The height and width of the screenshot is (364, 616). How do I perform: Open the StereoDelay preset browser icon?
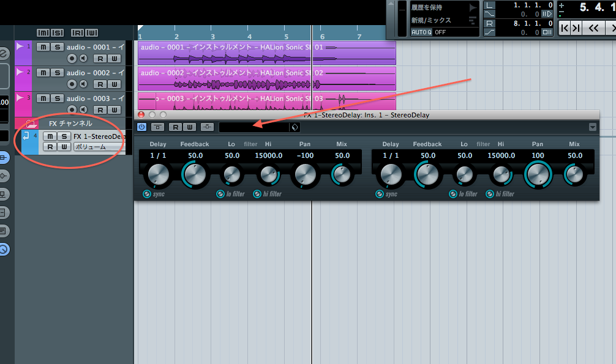295,127
